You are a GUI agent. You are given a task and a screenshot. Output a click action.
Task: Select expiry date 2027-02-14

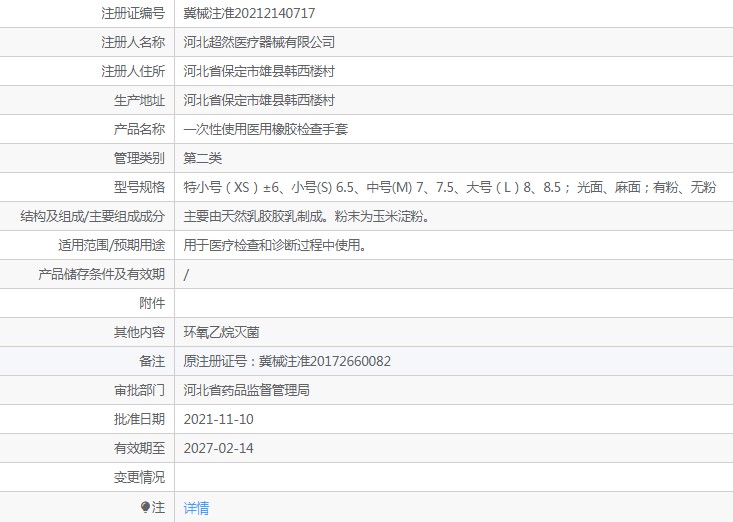218,448
